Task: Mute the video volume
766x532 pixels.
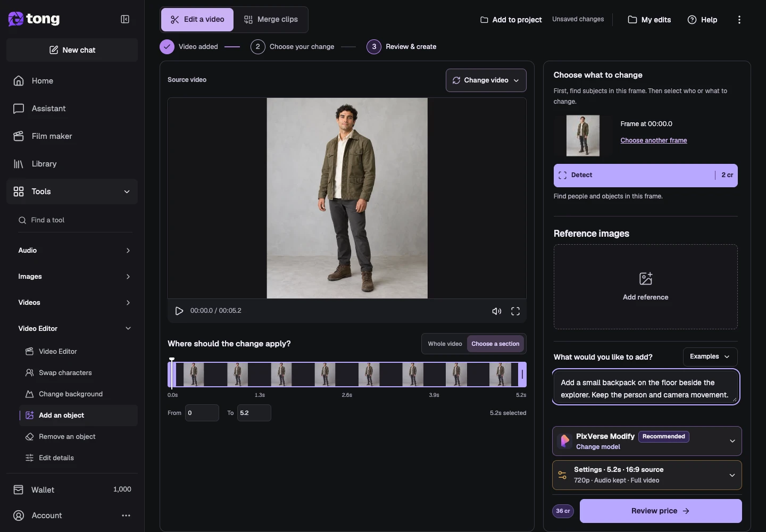Action: click(x=496, y=311)
